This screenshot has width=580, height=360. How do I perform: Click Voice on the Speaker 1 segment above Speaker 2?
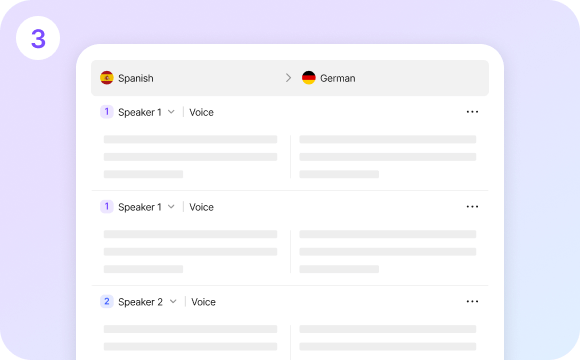(x=201, y=207)
